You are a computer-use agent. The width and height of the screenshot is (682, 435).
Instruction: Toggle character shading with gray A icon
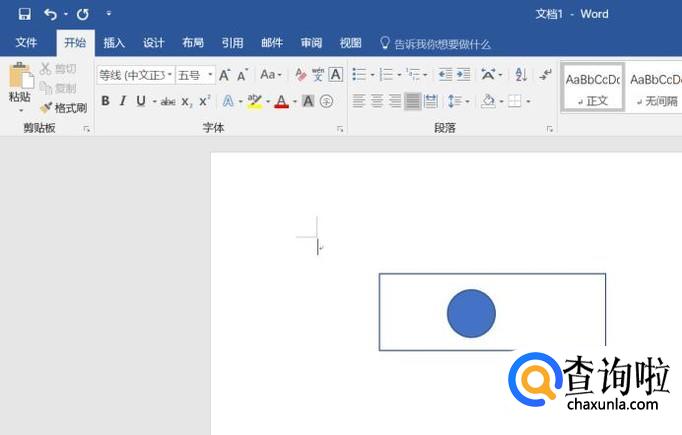click(x=308, y=101)
